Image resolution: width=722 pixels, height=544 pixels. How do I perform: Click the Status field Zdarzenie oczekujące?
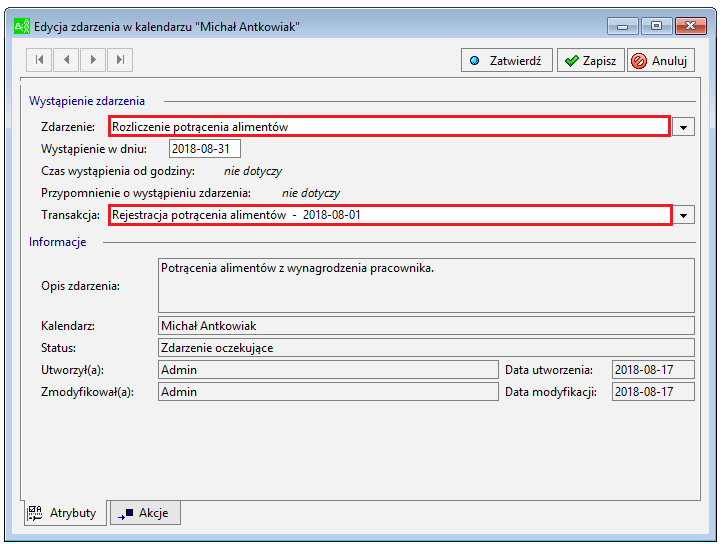426,348
